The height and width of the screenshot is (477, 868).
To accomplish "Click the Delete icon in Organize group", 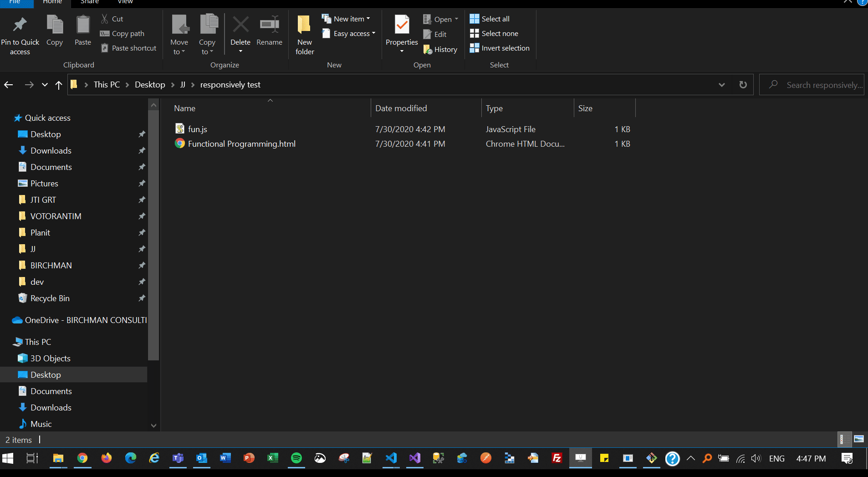I will (240, 25).
